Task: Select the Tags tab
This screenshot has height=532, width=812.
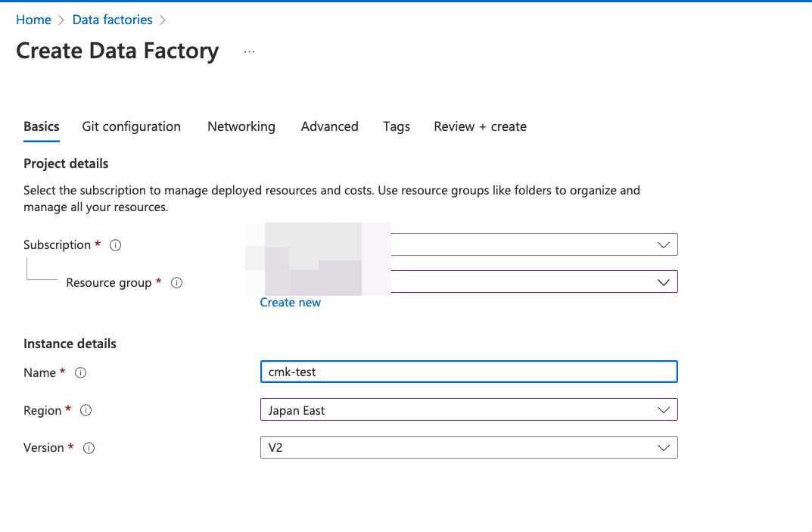Action: (x=397, y=126)
